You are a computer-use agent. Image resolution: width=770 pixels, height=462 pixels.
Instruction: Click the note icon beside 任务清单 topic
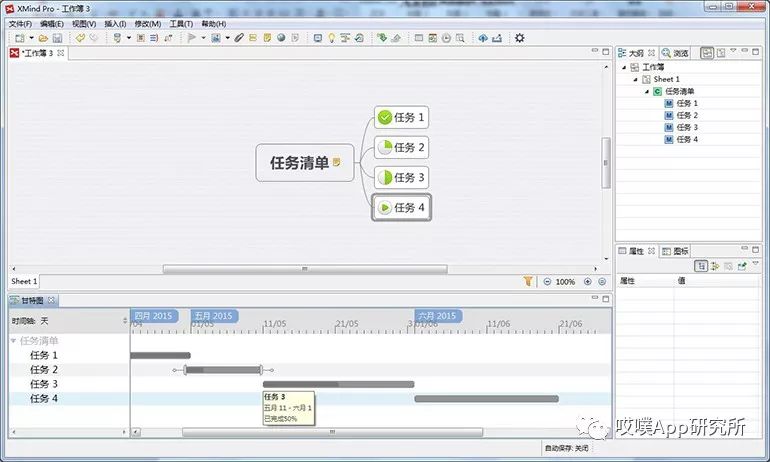[338, 162]
